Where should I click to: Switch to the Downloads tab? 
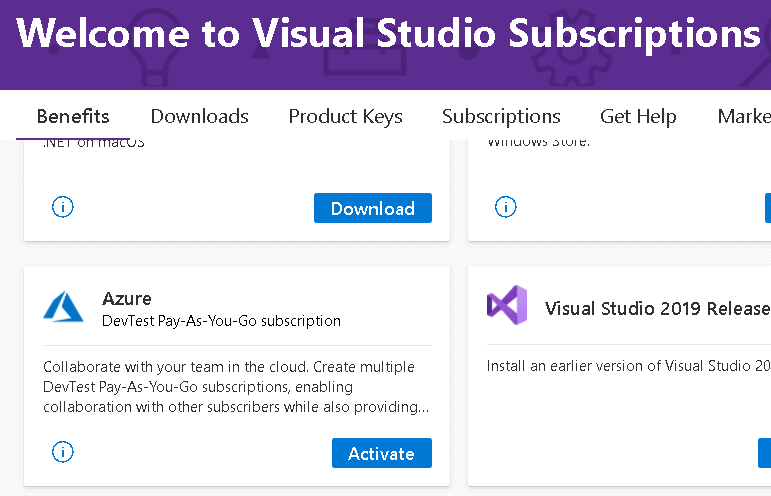click(x=200, y=117)
